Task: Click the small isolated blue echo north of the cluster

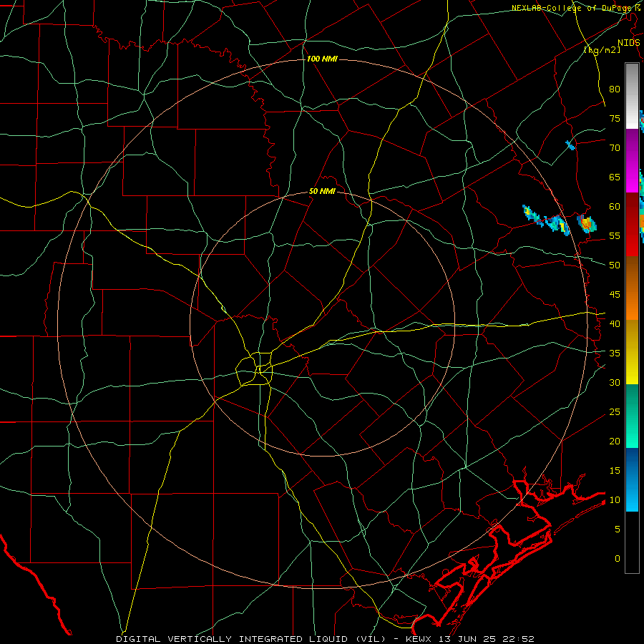Action: (570, 145)
